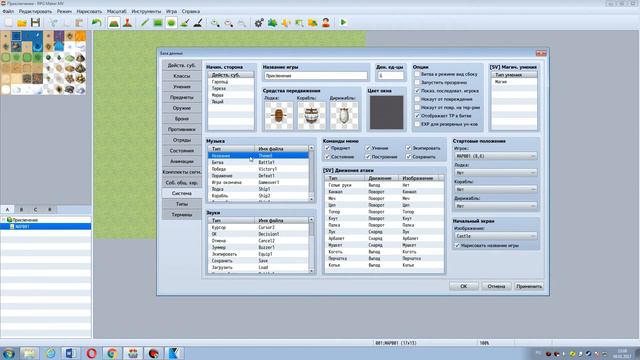Click the ship vehicle image

click(311, 116)
